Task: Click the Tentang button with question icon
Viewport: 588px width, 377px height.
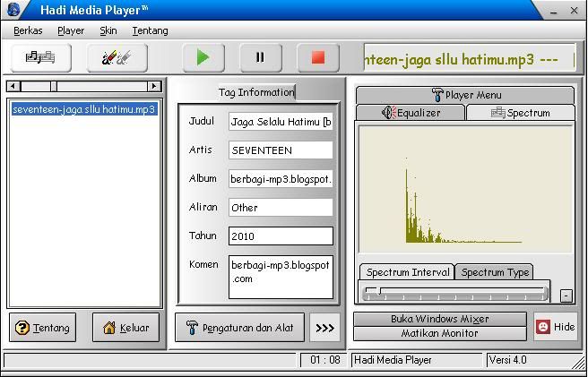Action: tap(43, 328)
